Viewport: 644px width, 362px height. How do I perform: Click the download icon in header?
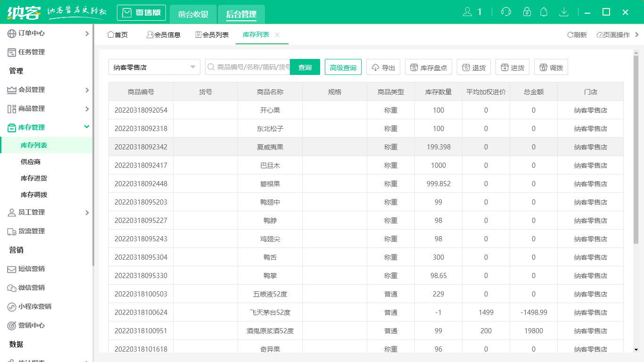[563, 12]
